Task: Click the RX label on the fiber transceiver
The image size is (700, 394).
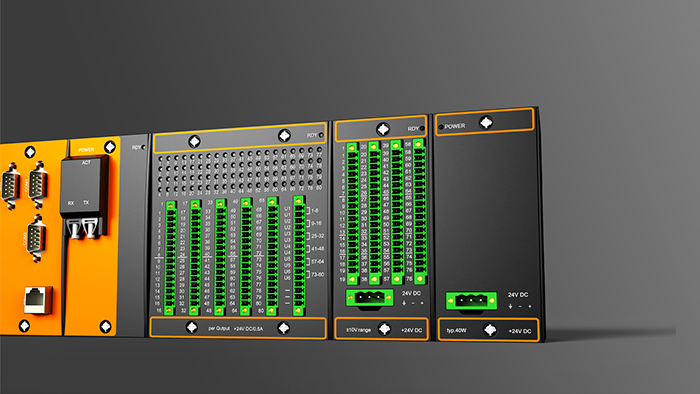Action: coord(71,203)
